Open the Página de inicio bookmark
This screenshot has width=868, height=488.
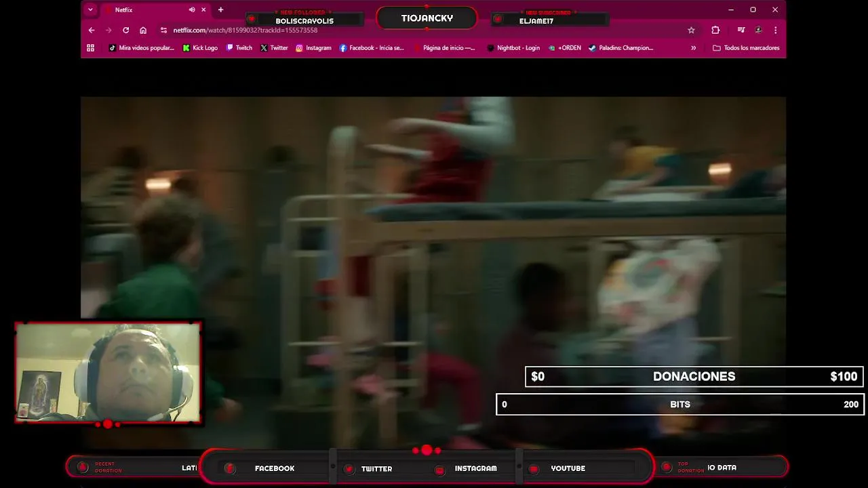tap(444, 48)
